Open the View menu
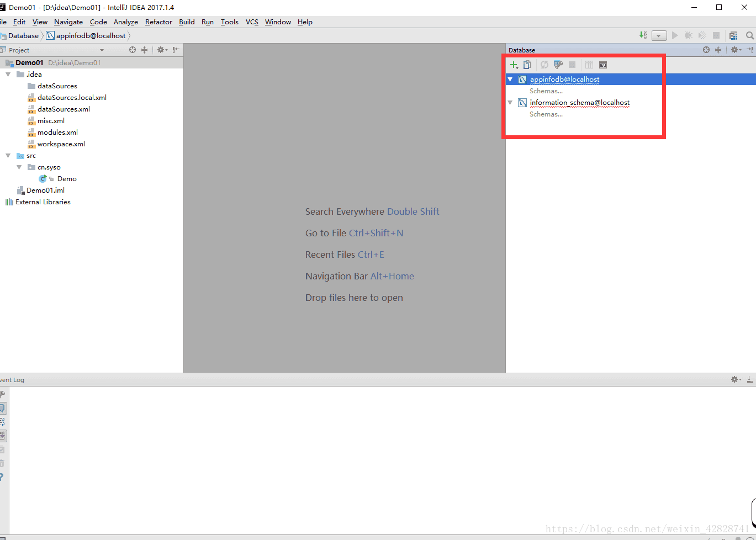Screen dimensions: 756x540 pos(40,22)
